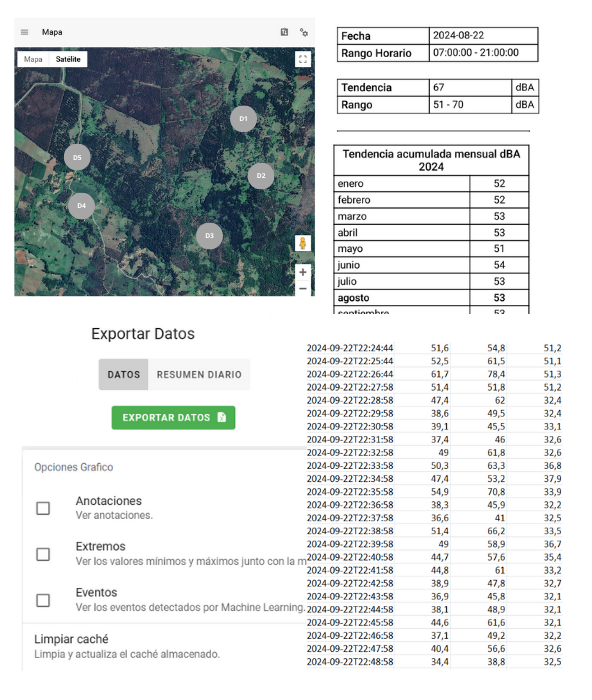The width and height of the screenshot is (592, 700).
Task: Click the 78,4 cell in data sheet
Action: pos(496,374)
